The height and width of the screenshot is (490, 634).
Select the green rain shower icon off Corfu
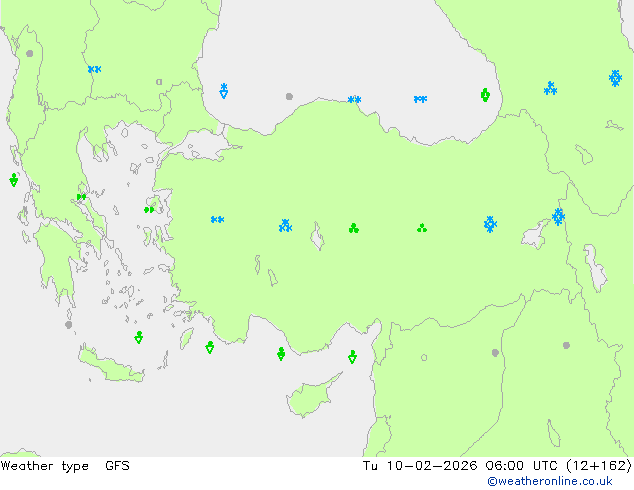(14, 180)
